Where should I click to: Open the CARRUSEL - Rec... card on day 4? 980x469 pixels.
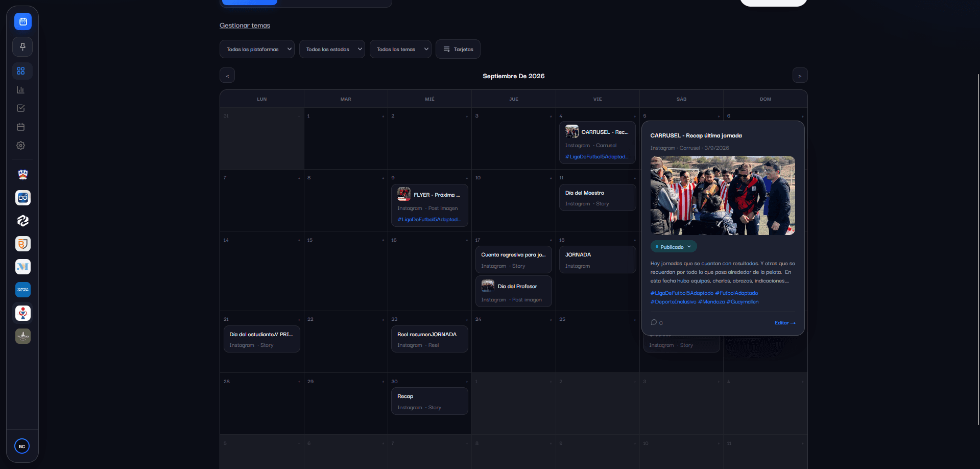coord(597,143)
